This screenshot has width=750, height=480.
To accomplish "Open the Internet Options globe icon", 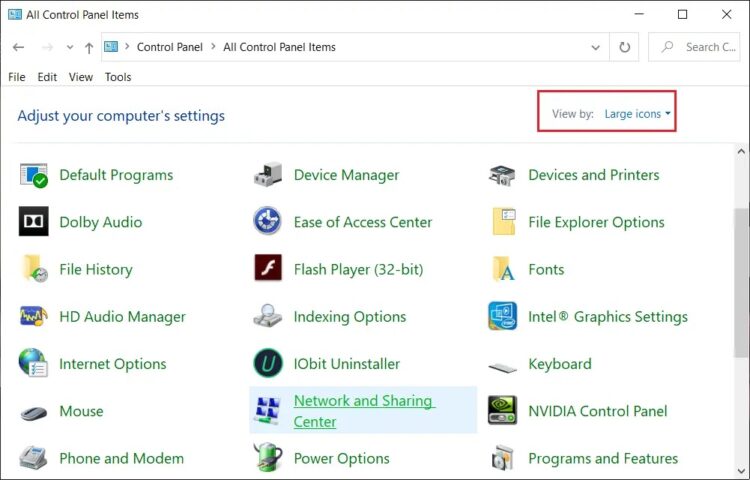I will tap(33, 363).
